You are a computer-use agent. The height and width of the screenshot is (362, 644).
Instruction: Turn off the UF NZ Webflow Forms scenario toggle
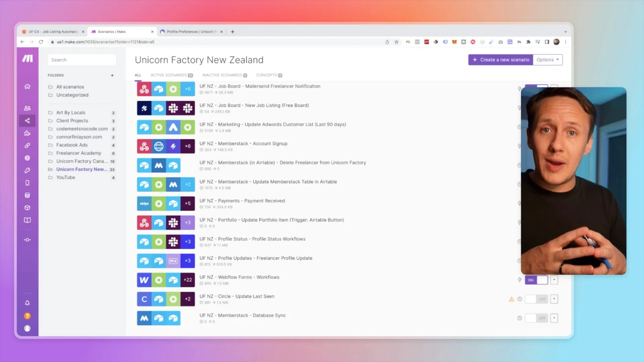pos(536,280)
